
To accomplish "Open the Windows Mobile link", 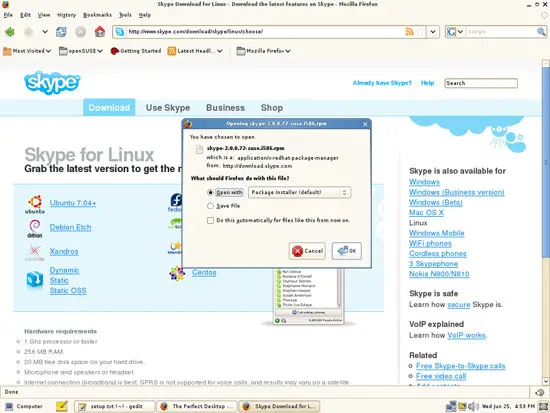I will point(437,233).
